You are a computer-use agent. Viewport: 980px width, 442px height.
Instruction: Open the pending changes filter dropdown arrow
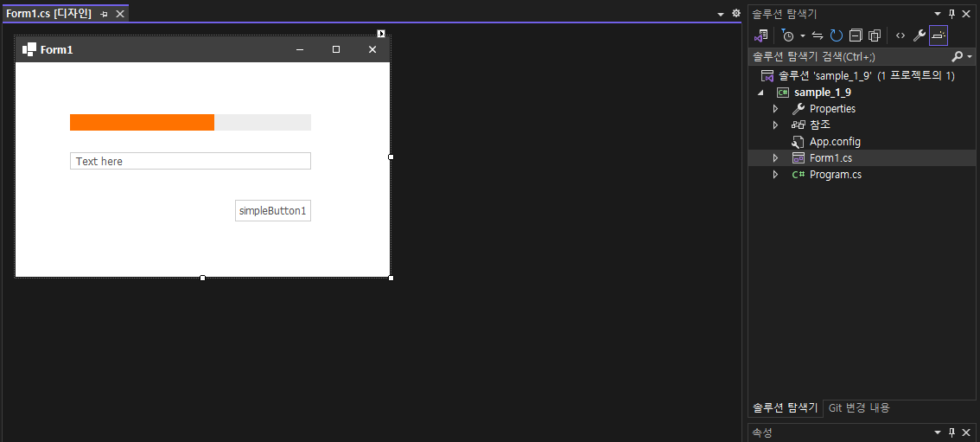pos(803,35)
